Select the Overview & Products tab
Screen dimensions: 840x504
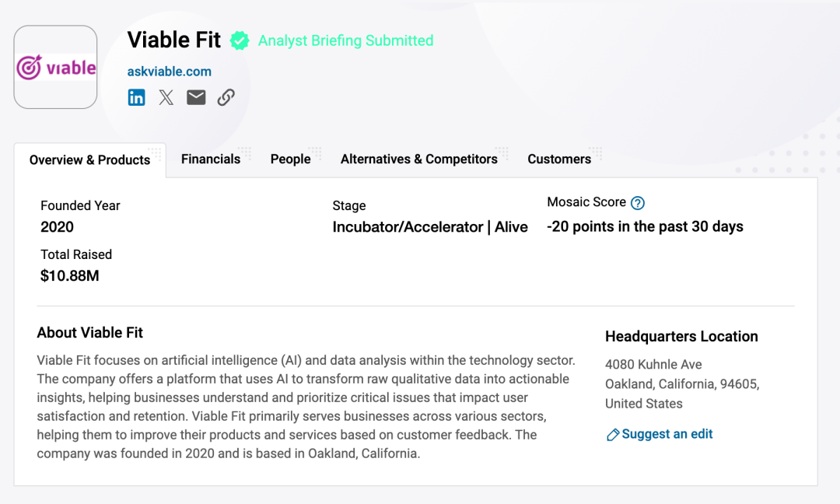coord(90,160)
